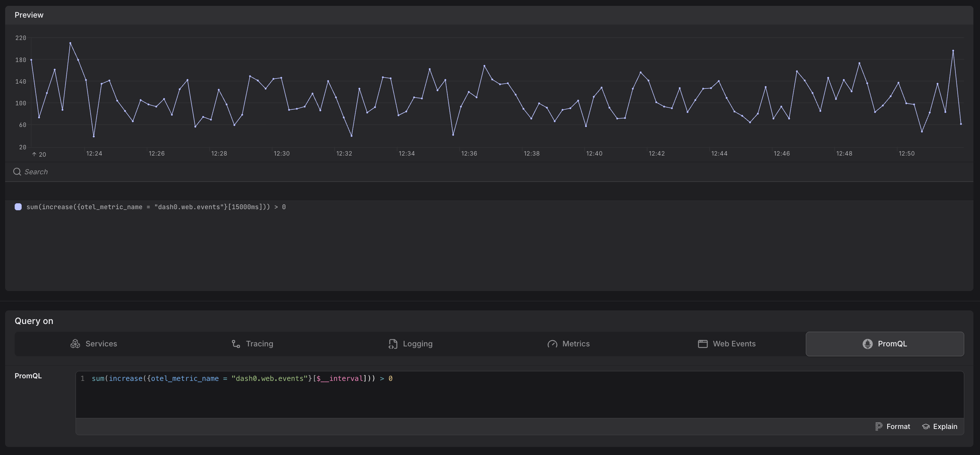Switch to the Services tab
Image resolution: width=980 pixels, height=455 pixels.
(101, 344)
